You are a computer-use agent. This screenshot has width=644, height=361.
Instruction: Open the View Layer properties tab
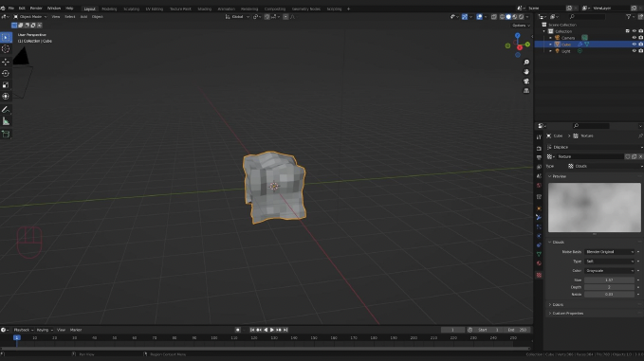(539, 167)
